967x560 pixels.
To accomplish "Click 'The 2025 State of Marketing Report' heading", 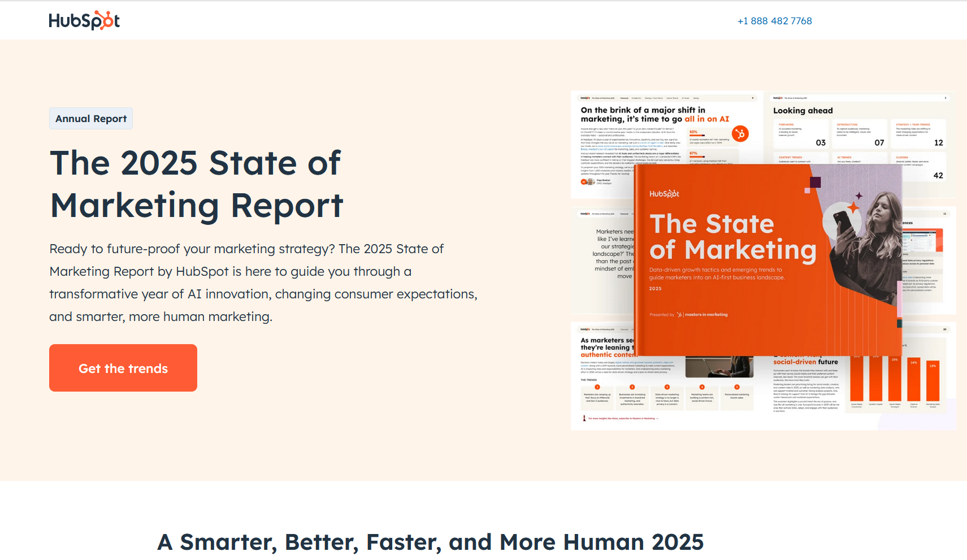I will click(196, 184).
